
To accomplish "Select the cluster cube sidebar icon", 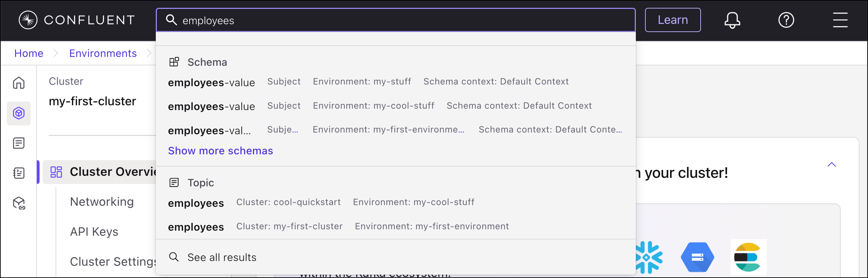I will pyautogui.click(x=19, y=113).
